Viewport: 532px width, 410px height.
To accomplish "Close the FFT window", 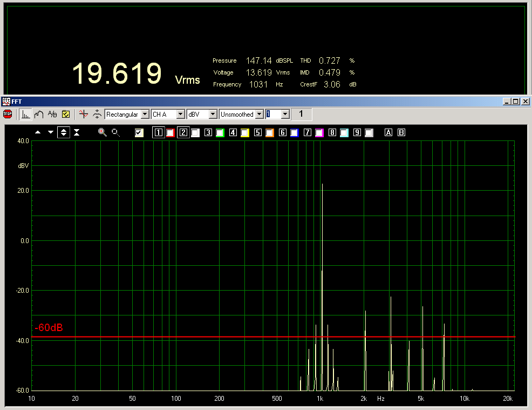I will pyautogui.click(x=525, y=101).
